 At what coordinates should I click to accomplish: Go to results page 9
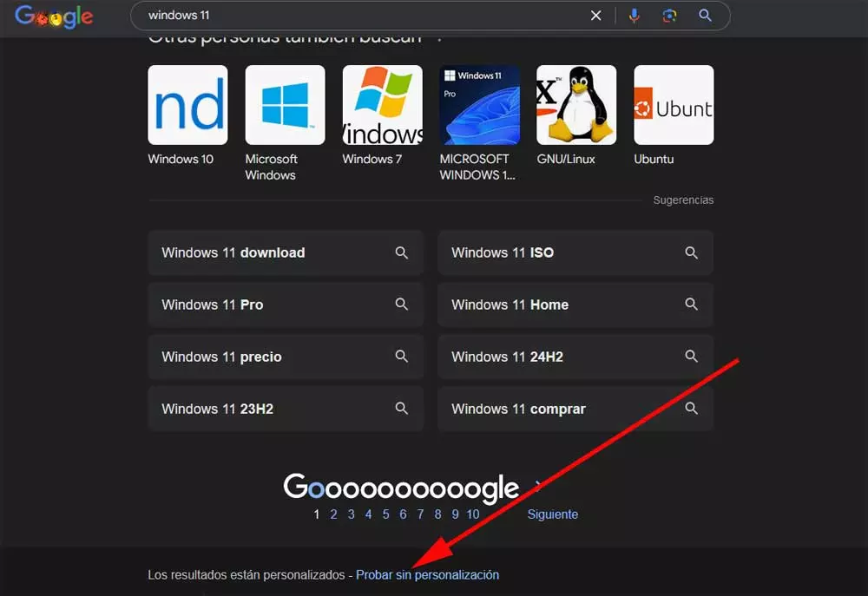click(x=455, y=514)
